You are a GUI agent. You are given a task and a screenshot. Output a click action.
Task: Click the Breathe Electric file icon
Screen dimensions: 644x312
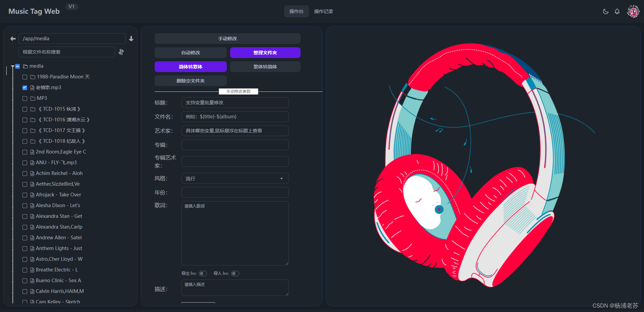pos(33,270)
